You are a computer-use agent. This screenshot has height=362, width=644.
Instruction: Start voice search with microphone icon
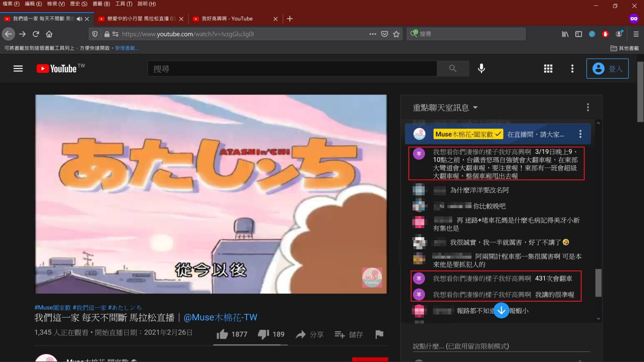(x=481, y=69)
